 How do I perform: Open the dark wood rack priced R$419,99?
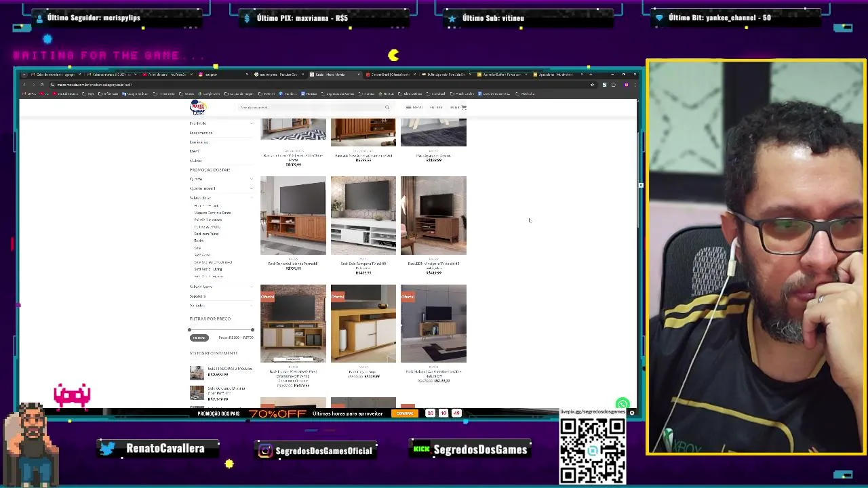point(433,216)
